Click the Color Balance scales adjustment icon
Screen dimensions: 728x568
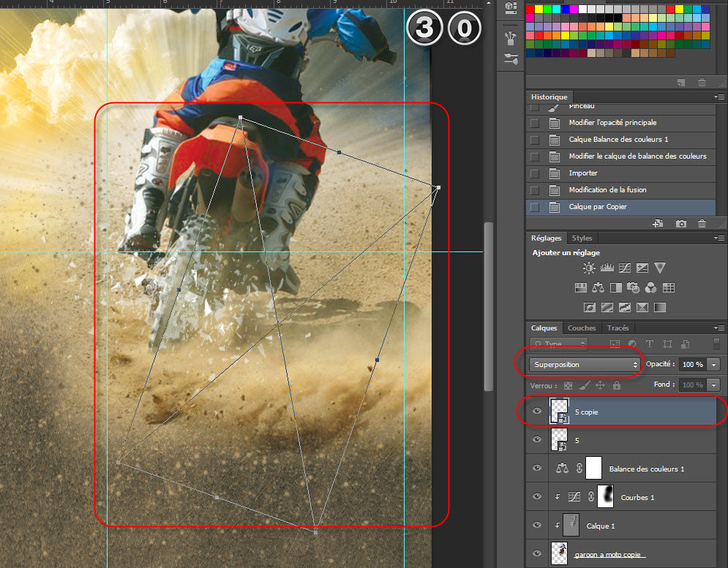coord(598,288)
